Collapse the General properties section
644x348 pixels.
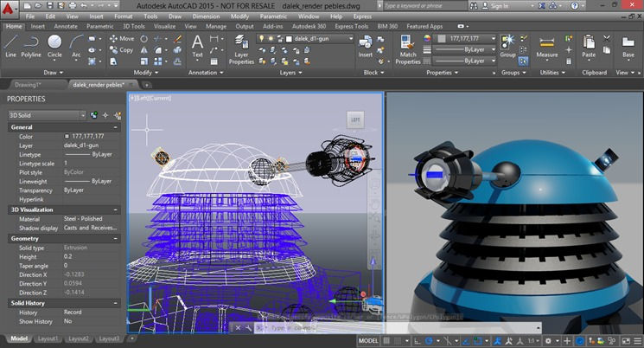(x=115, y=127)
